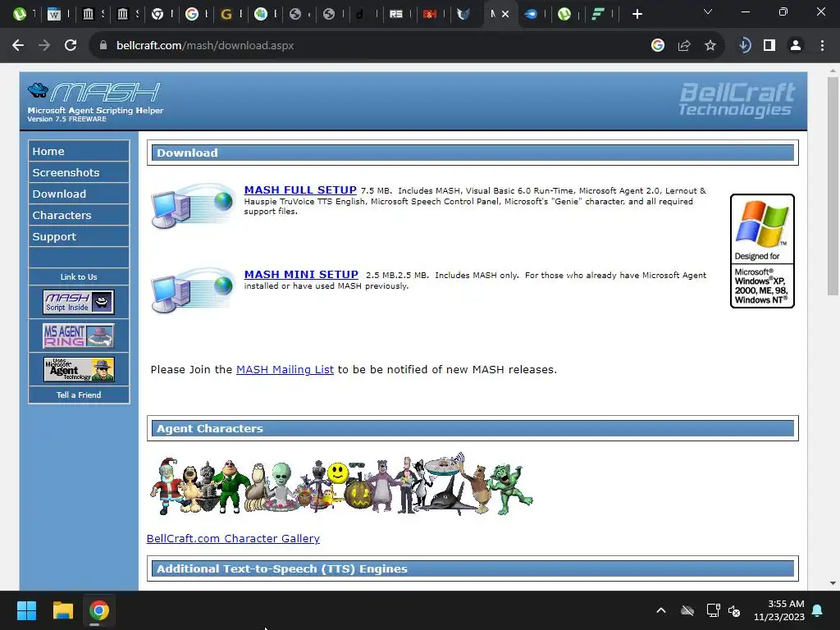Image resolution: width=840 pixels, height=630 pixels.
Task: Click the Download section heading
Action: 472,153
